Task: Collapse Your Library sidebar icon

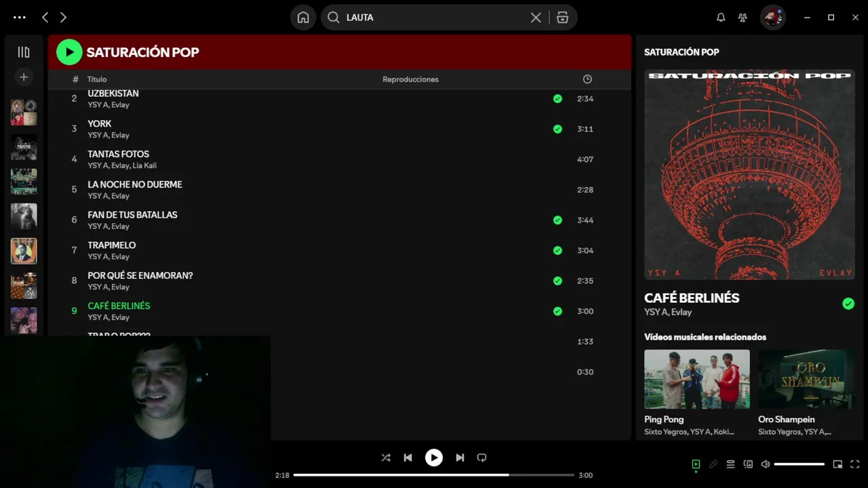Action: pos(24,52)
